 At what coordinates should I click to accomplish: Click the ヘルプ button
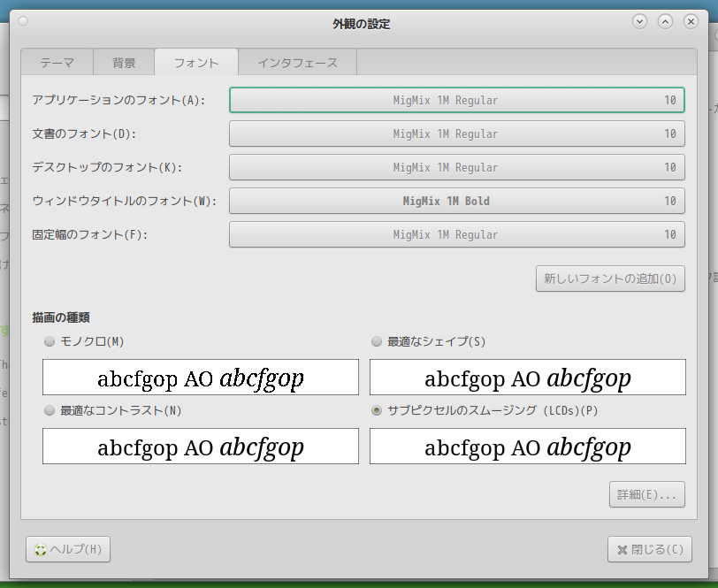click(x=67, y=549)
